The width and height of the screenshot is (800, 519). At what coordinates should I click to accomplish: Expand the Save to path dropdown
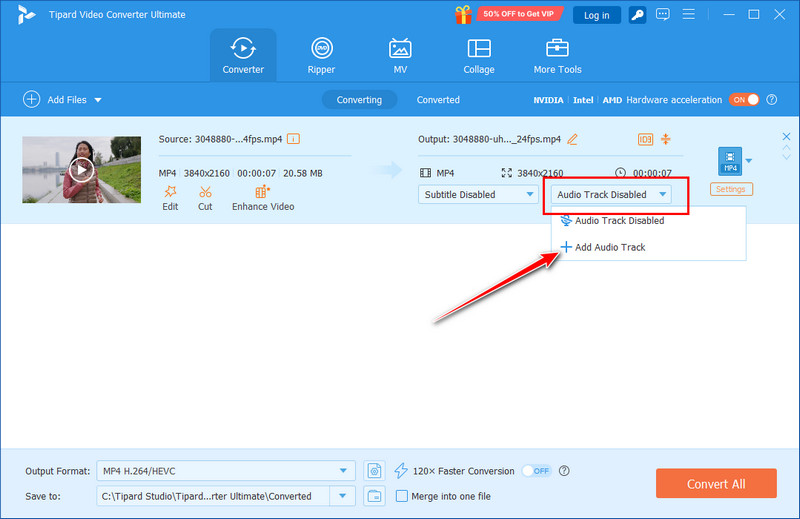click(x=344, y=496)
